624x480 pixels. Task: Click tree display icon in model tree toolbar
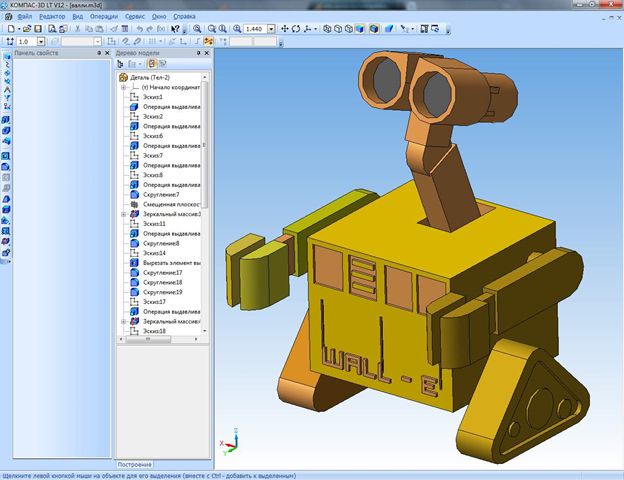point(120,64)
